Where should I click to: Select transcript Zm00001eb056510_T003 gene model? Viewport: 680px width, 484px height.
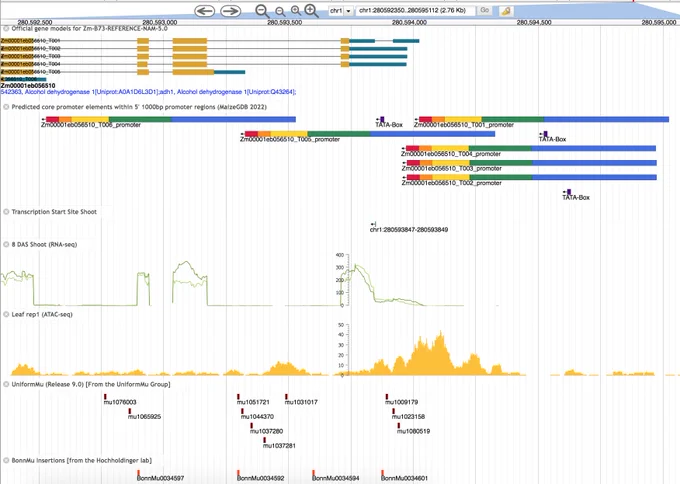(x=204, y=56)
